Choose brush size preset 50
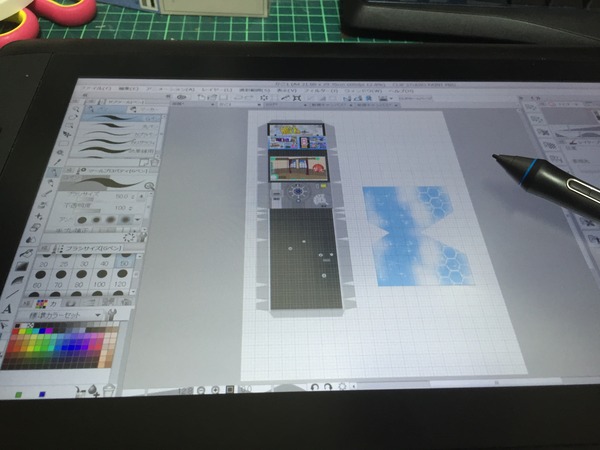Viewport: 600px width, 450px height. [124, 260]
